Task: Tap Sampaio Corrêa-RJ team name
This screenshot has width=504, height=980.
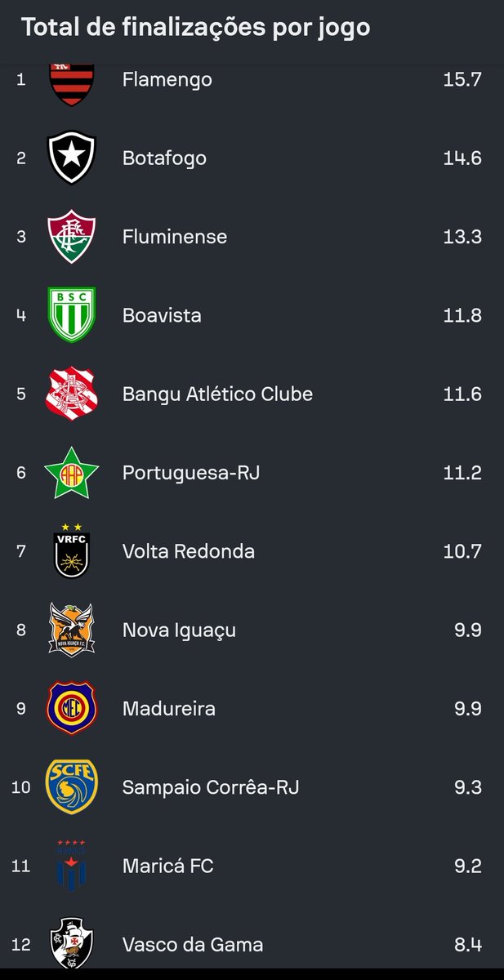Action: point(211,787)
